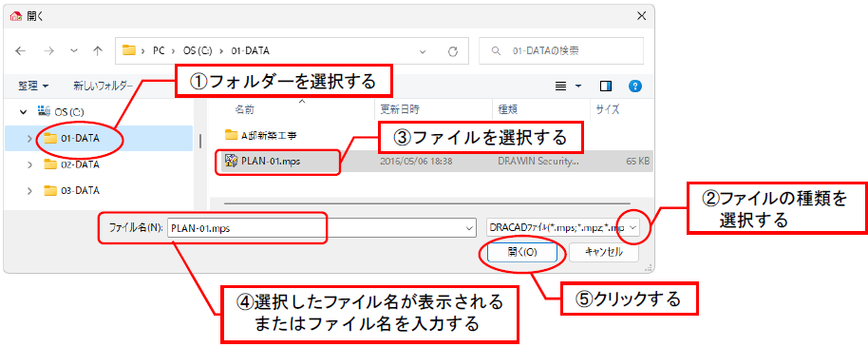868x347 pixels.
Task: Toggle the preview pane icon
Action: tap(606, 86)
